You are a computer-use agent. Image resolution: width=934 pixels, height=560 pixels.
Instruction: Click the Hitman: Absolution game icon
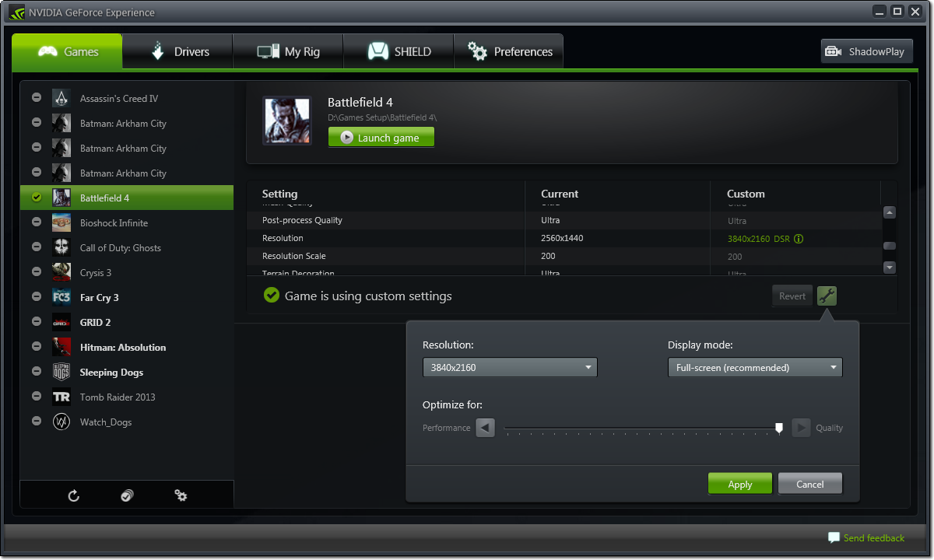pos(61,347)
